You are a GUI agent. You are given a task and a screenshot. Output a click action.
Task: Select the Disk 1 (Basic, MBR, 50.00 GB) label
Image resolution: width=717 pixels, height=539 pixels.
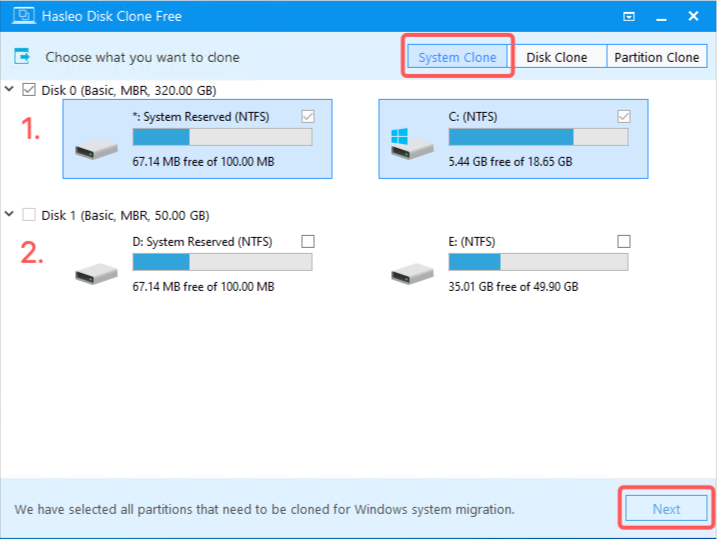125,215
